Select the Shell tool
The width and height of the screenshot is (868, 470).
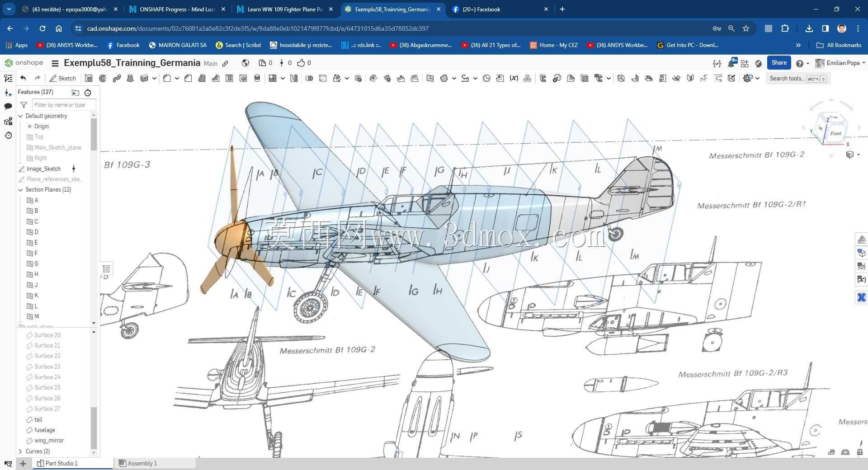click(229, 78)
